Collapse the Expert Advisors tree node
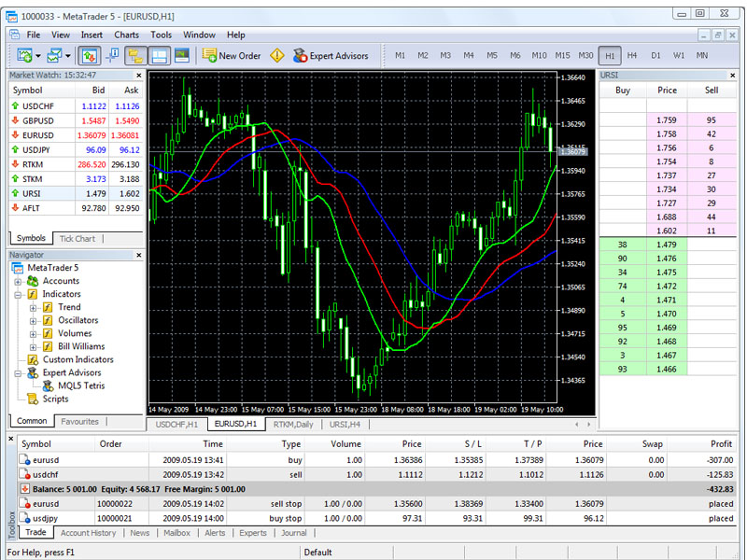 pos(18,373)
